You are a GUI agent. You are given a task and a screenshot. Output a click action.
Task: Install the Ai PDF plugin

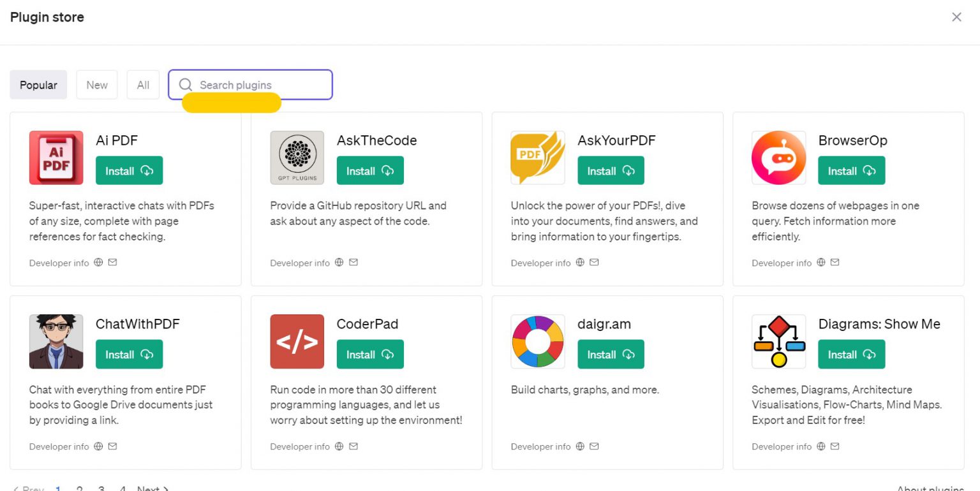tap(129, 170)
